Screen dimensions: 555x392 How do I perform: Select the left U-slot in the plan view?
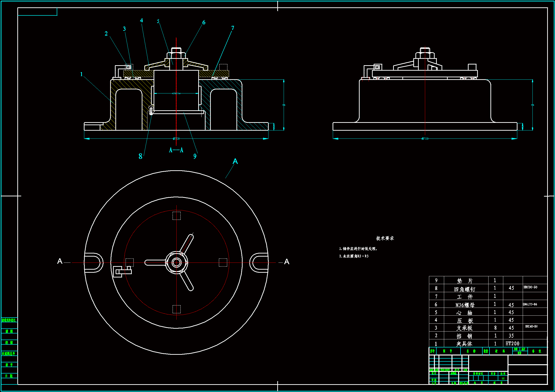click(93, 263)
